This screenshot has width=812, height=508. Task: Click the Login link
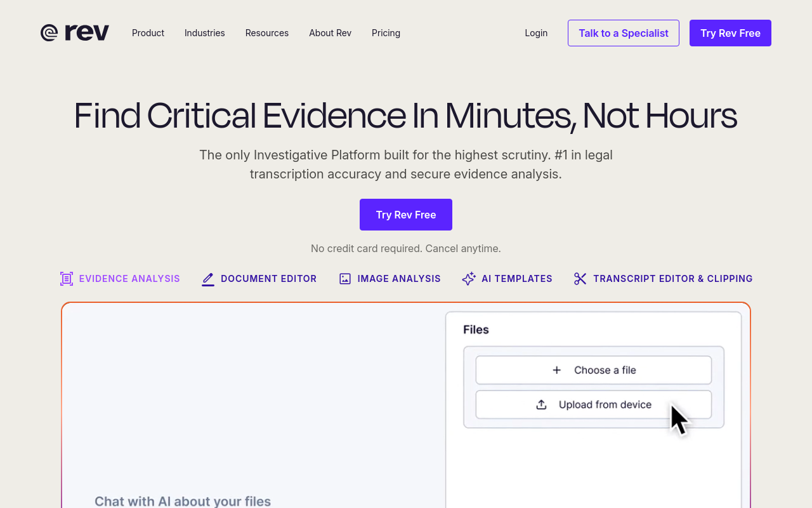point(536,33)
